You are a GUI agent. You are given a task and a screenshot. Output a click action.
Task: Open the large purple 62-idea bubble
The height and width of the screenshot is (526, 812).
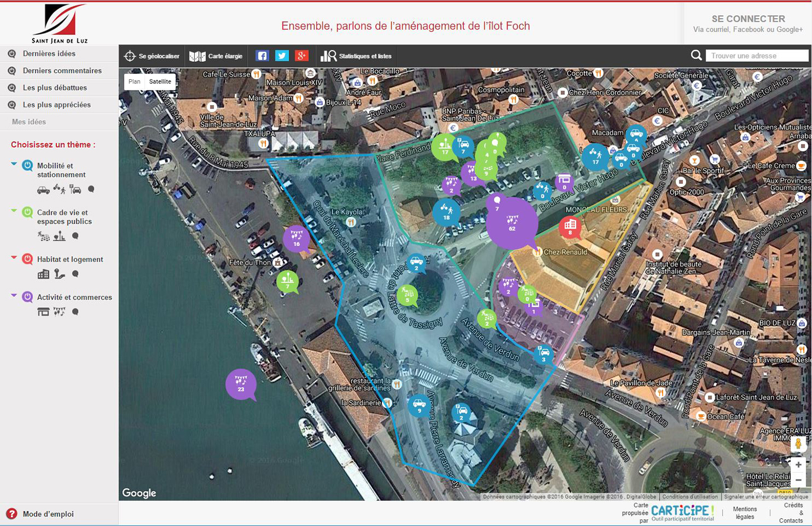512,223
